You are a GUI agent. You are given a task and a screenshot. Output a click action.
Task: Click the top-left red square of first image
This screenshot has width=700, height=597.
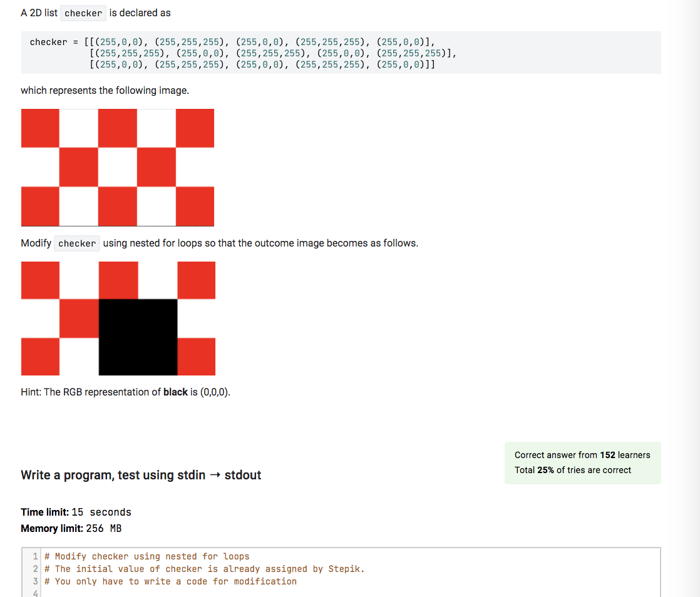pos(40,128)
